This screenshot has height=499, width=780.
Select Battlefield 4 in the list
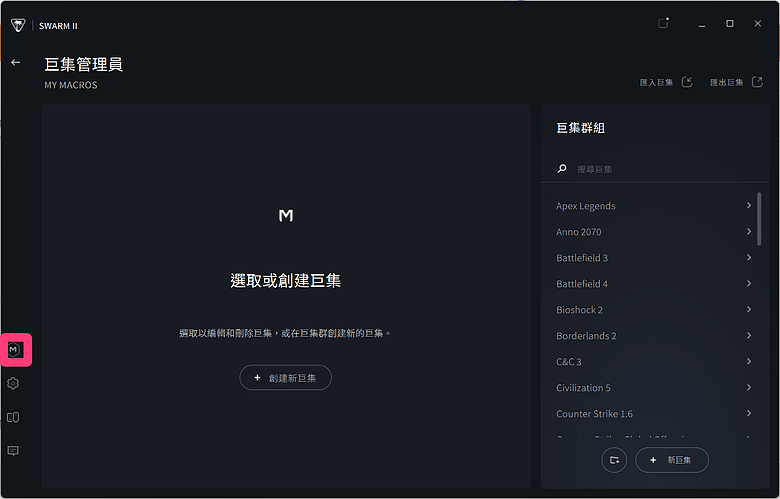point(582,284)
